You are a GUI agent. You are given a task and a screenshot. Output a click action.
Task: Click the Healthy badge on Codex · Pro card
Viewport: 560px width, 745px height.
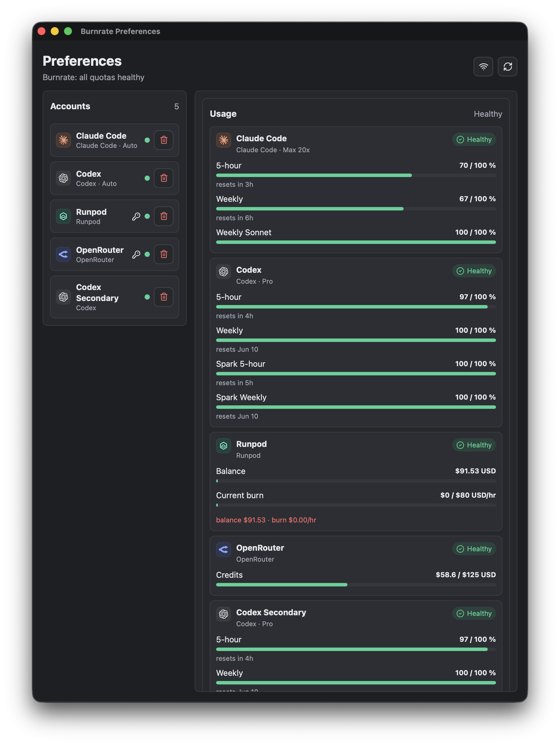pyautogui.click(x=474, y=271)
